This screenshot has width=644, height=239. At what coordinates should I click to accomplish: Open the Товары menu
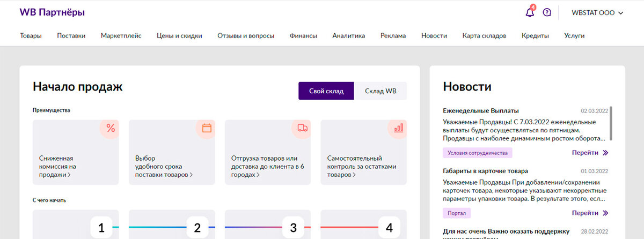point(31,36)
